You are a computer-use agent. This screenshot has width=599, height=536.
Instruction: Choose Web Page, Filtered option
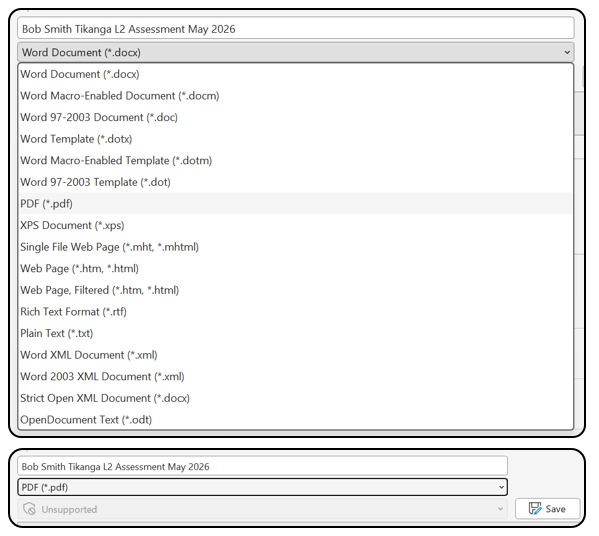[x=296, y=290]
